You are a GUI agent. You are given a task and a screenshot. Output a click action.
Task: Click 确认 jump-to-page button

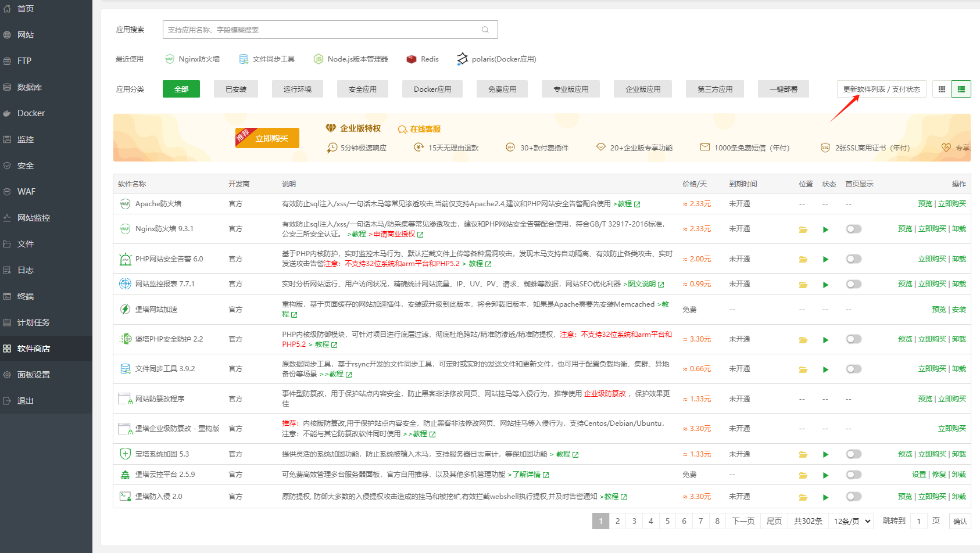960,521
